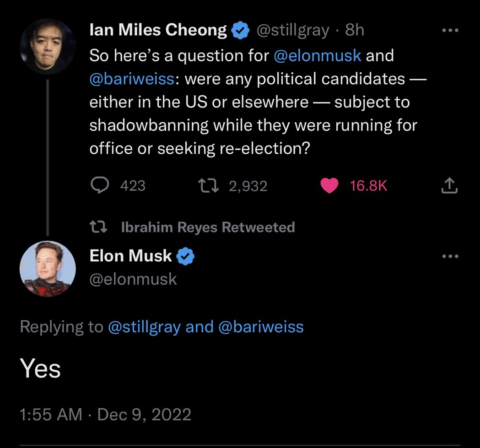Image resolution: width=480 pixels, height=448 pixels.
Task: Tap the share icon on Cheong's tweet
Action: point(449,185)
